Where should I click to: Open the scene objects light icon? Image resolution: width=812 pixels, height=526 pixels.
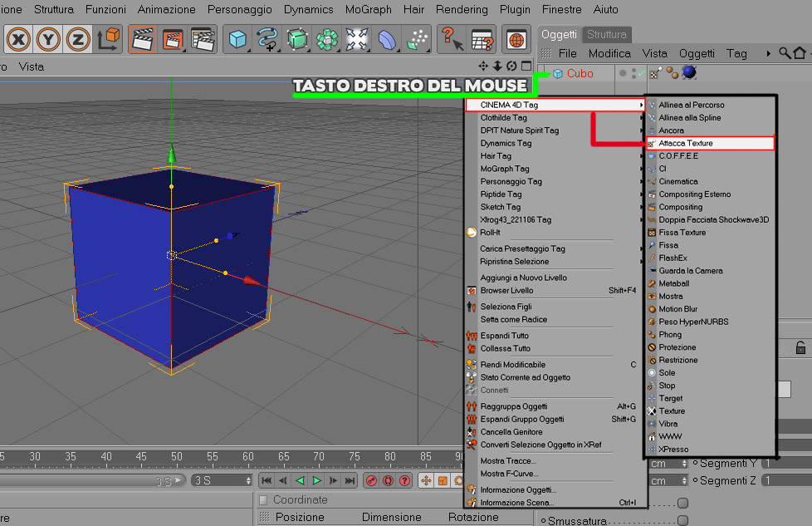point(357,39)
